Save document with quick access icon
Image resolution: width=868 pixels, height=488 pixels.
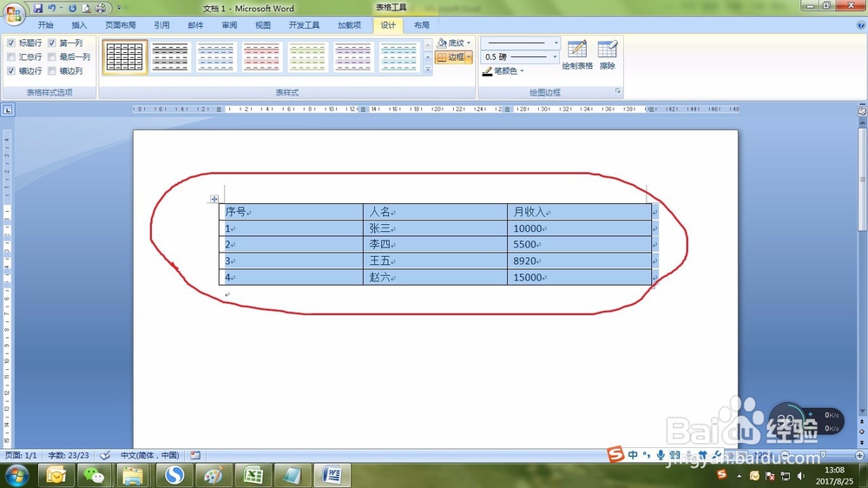[37, 9]
